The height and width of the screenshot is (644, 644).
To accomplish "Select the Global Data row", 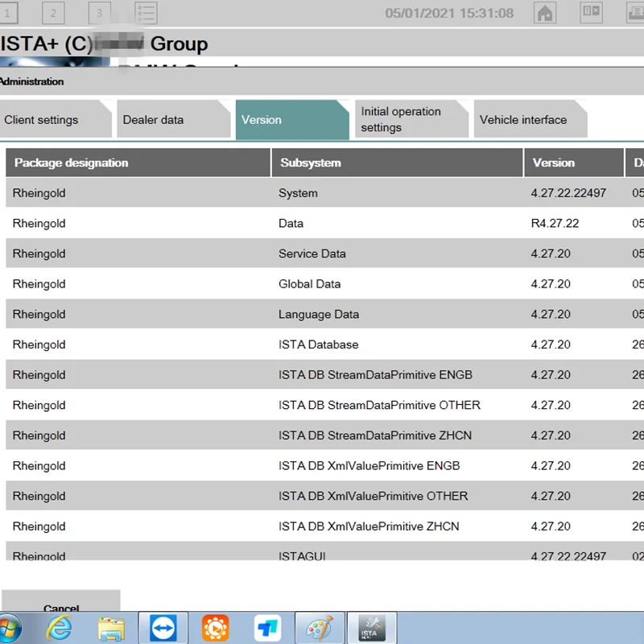I will (x=325, y=284).
